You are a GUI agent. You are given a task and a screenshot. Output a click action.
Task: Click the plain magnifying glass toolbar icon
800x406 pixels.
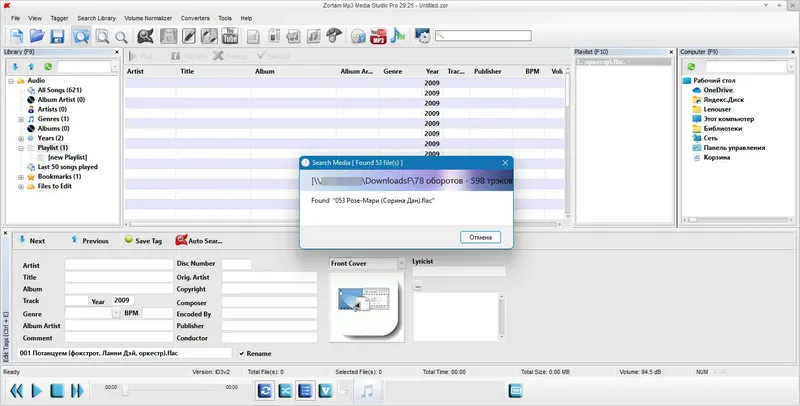click(x=121, y=37)
